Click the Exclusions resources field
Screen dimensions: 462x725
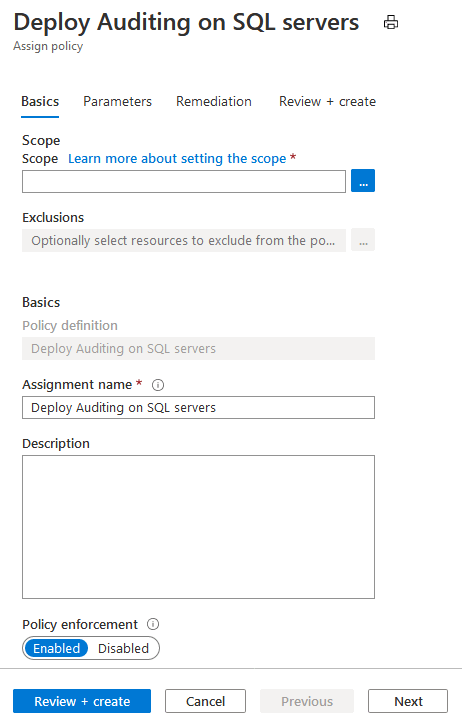(x=184, y=240)
